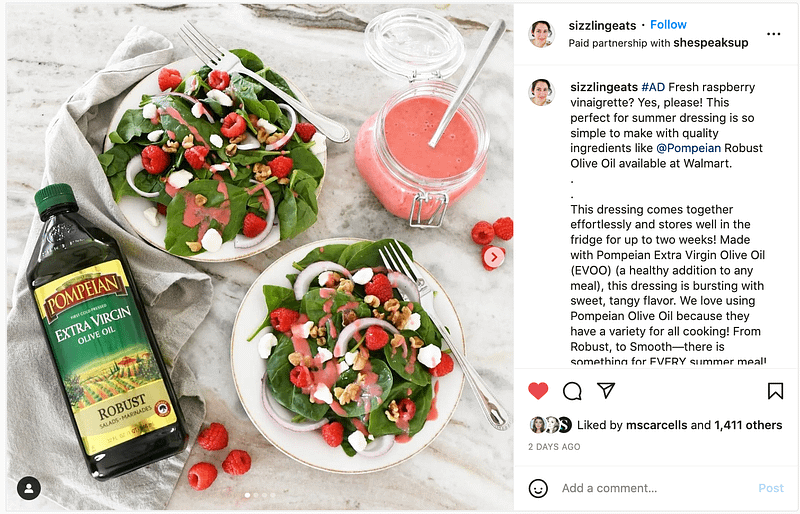Open comments with the speech bubble icon
The height and width of the screenshot is (514, 800).
tap(572, 391)
